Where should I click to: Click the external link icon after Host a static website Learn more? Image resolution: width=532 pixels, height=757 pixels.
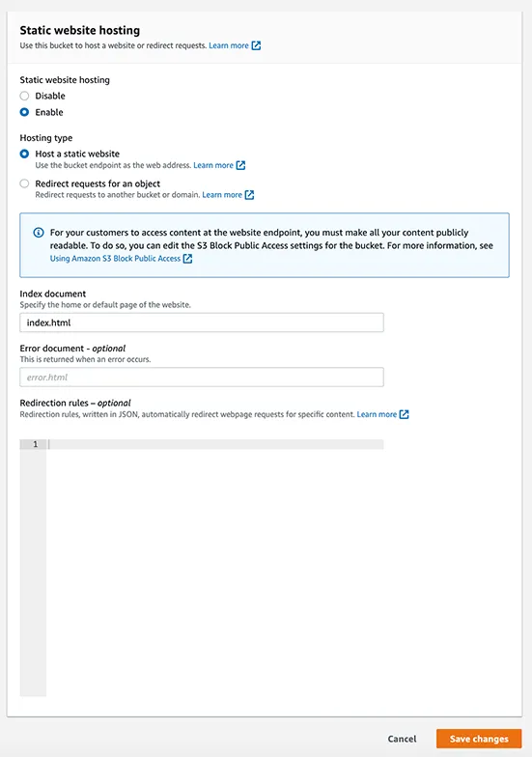(x=241, y=165)
